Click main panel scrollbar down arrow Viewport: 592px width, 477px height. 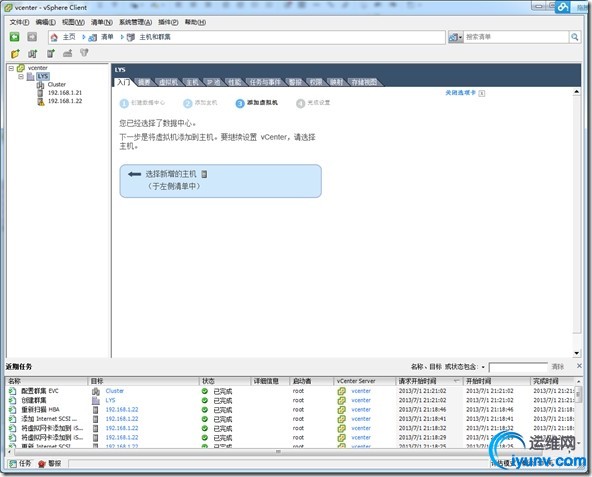pos(577,353)
